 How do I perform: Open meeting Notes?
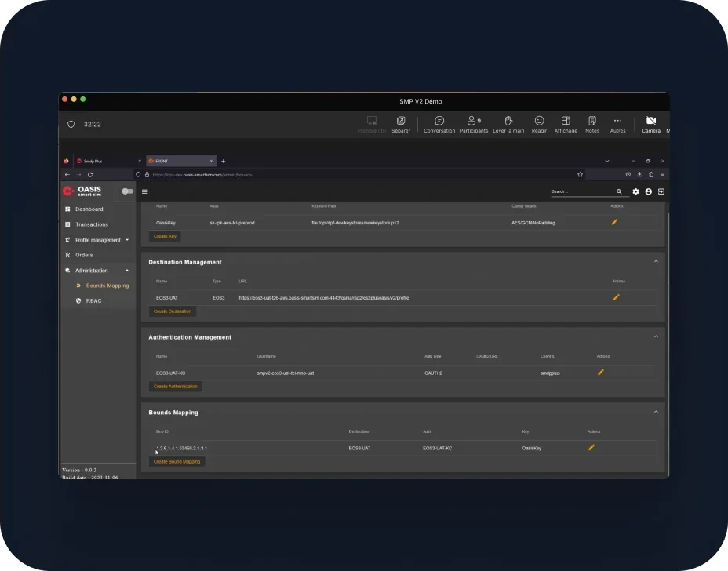click(592, 125)
